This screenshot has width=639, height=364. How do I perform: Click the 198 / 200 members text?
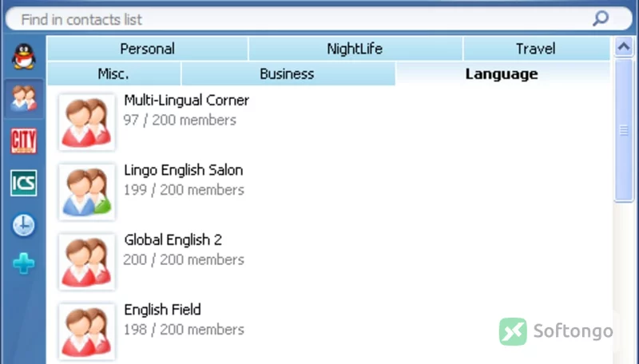(x=184, y=330)
